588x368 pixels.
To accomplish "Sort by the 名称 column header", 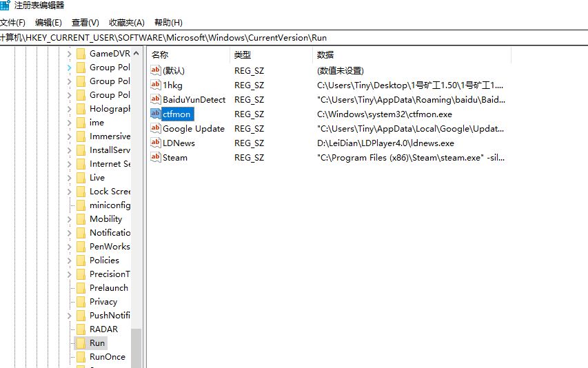I will pyautogui.click(x=188, y=54).
